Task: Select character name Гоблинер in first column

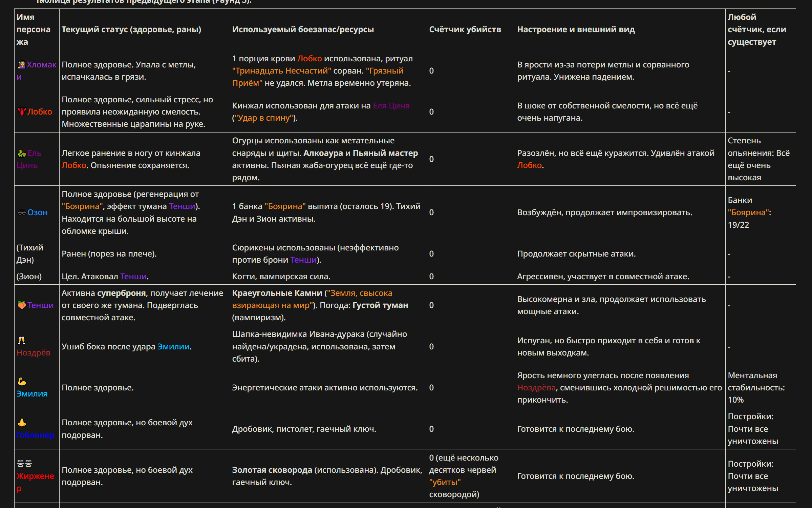Action: pyautogui.click(x=35, y=435)
